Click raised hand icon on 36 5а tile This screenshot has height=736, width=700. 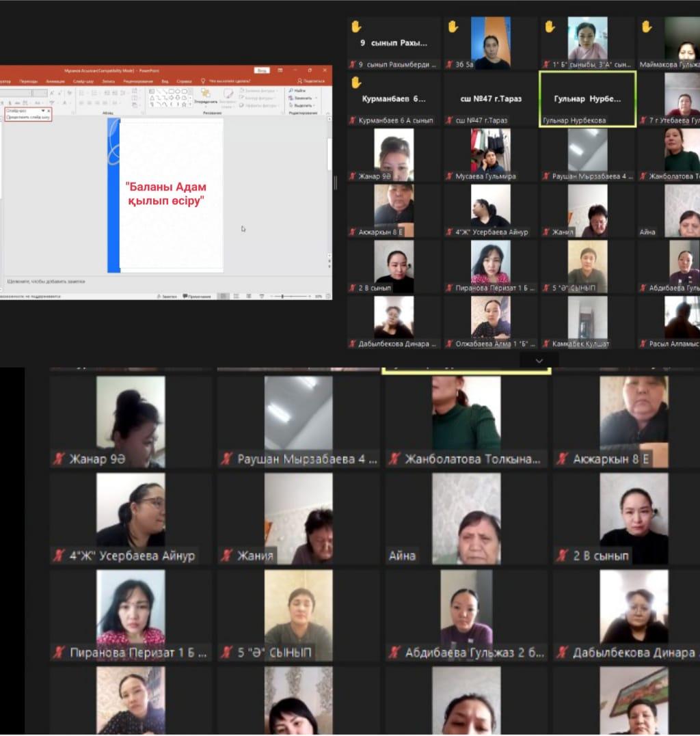[x=453, y=27]
